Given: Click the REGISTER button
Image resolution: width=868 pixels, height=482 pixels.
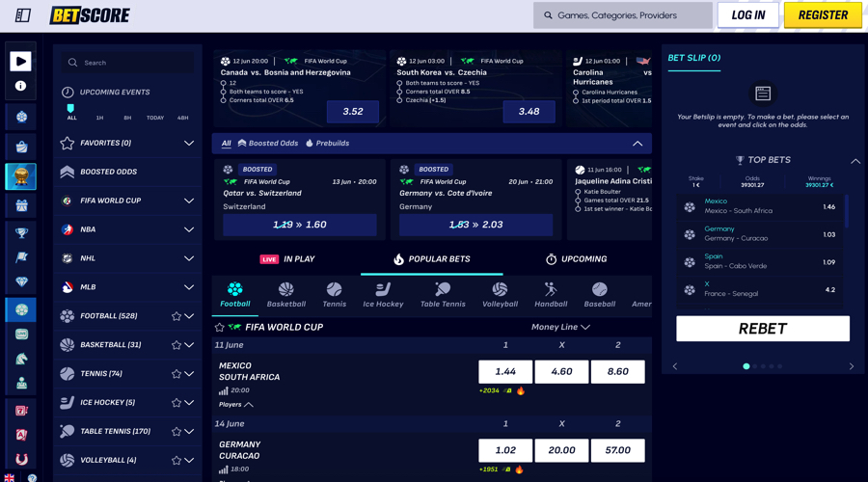Looking at the screenshot, I should click(823, 15).
